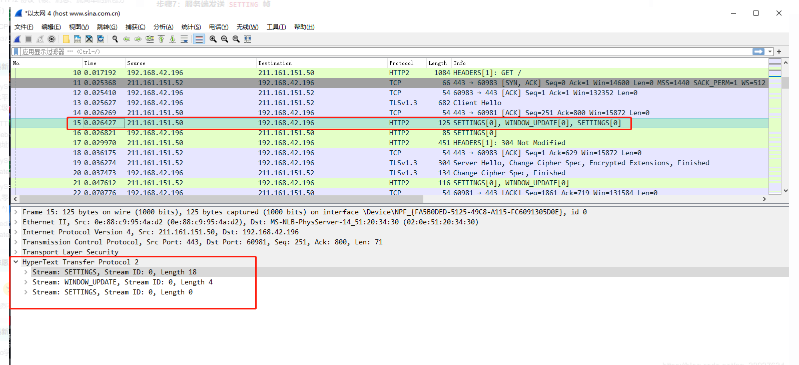Screen dimensions: 799x365
Task: Focus the display filter input field
Action: [x=386, y=52]
